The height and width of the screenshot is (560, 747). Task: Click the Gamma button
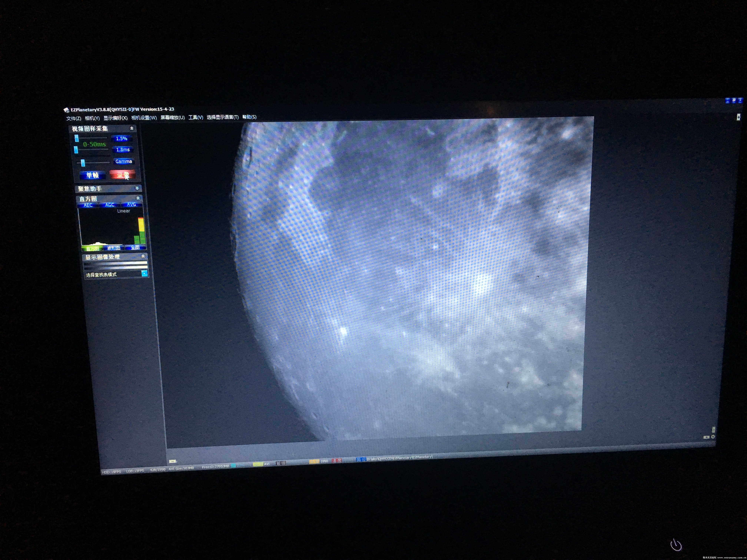pyautogui.click(x=124, y=161)
